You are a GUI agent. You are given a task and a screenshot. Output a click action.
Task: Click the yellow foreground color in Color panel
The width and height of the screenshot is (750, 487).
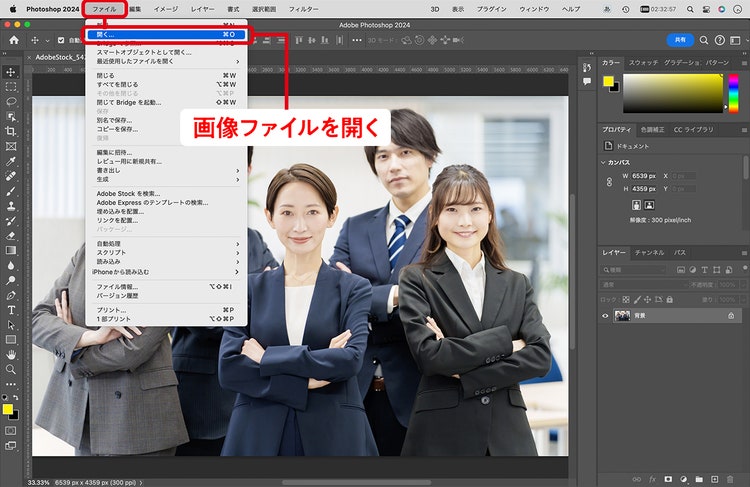[x=608, y=81]
